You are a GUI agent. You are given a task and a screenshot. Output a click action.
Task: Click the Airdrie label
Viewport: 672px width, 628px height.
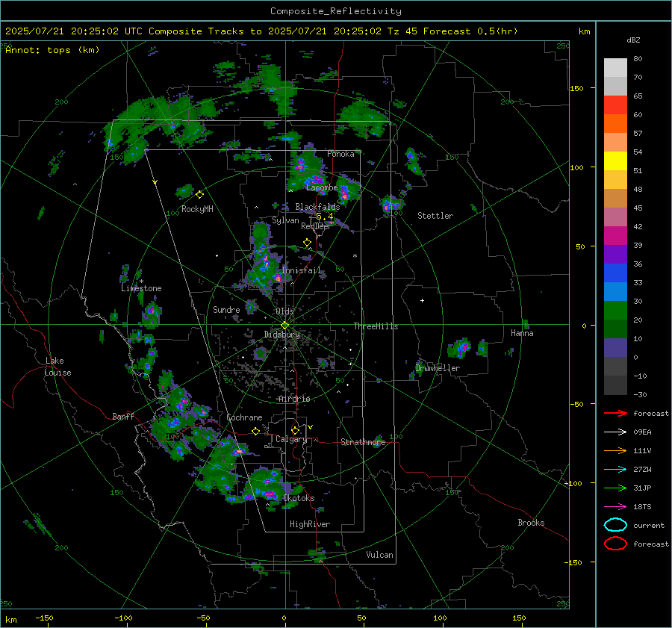click(x=294, y=399)
